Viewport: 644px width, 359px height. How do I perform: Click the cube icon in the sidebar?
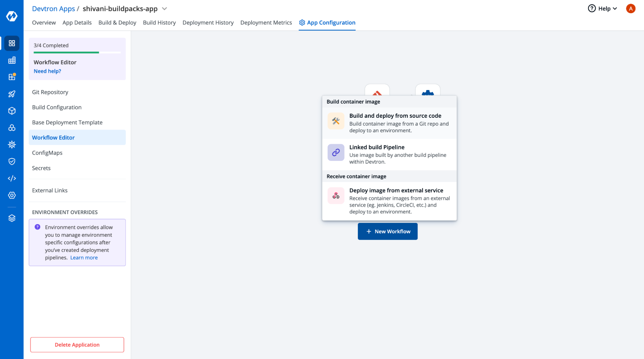tap(12, 111)
